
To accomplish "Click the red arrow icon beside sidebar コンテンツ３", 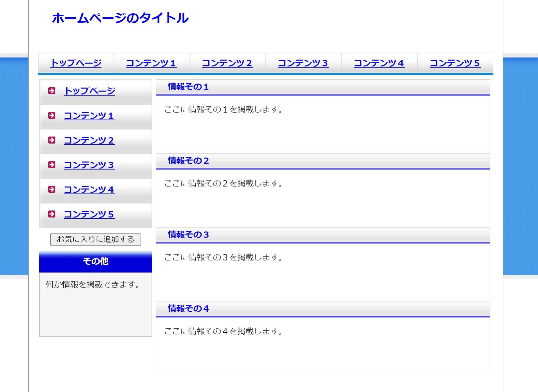I will [x=52, y=165].
